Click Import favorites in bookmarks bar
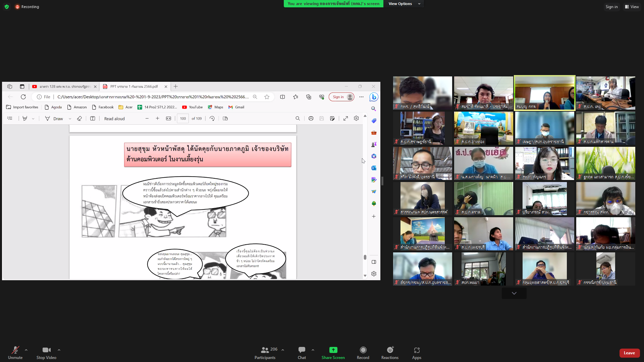 coord(22,107)
